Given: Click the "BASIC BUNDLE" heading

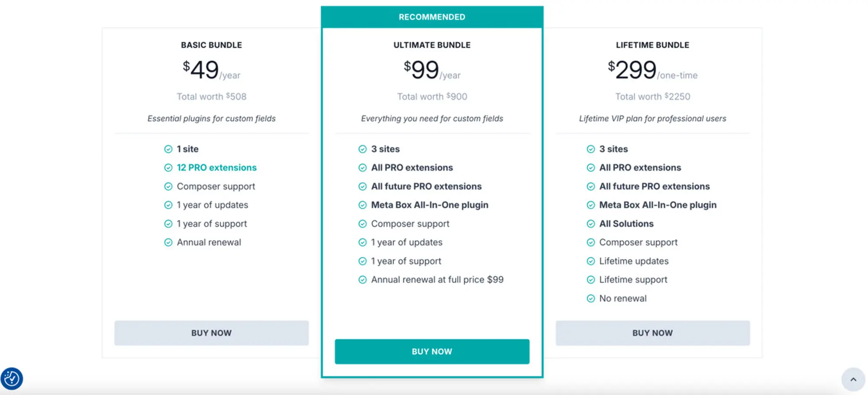Looking at the screenshot, I should (x=211, y=45).
